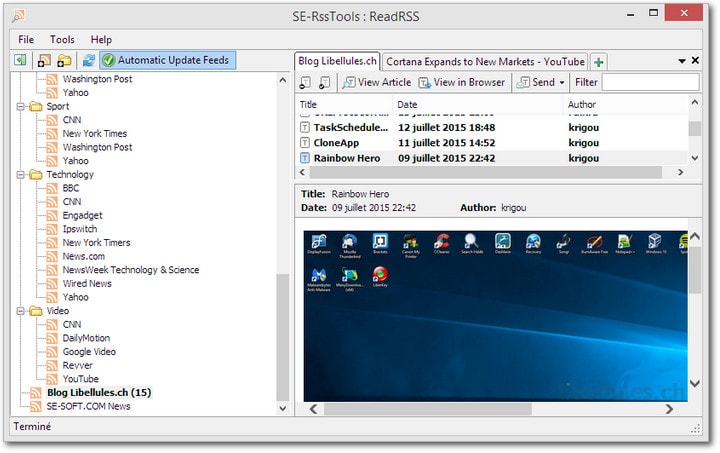Viewport: 720px width, 453px height.
Task: Click article icon beside Rainbow Hero
Action: pos(304,158)
